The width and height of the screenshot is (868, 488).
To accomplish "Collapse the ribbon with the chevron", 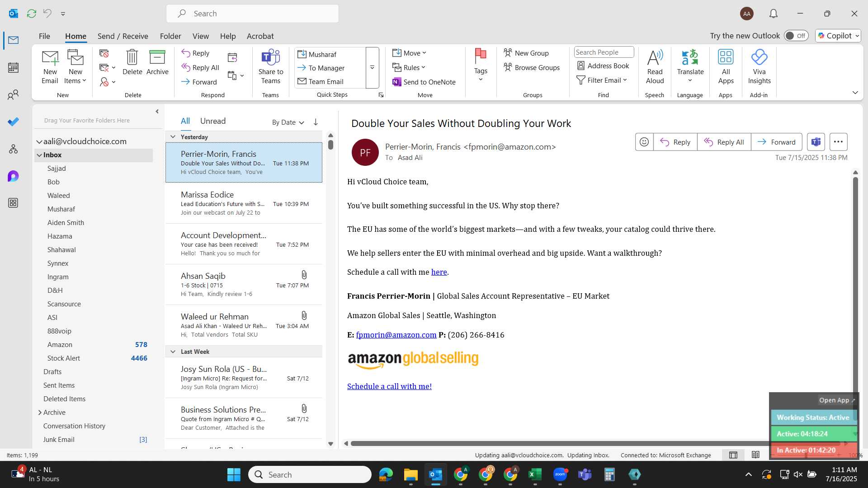I will (855, 93).
